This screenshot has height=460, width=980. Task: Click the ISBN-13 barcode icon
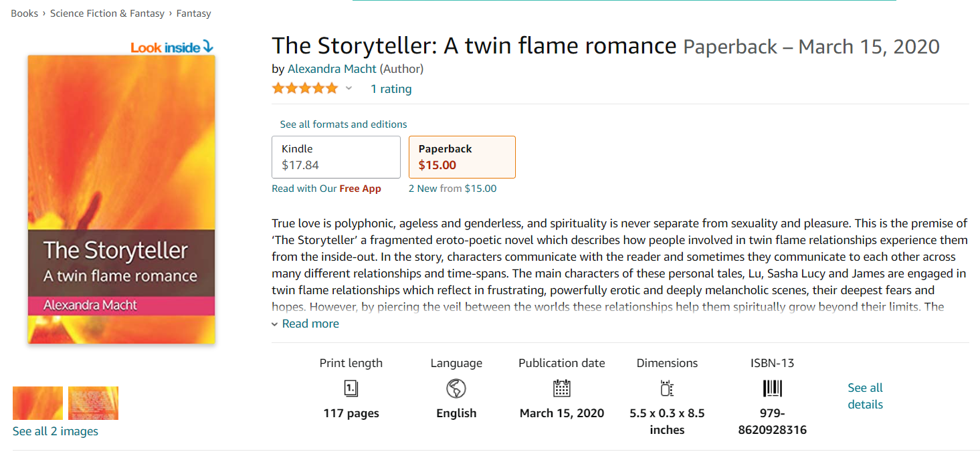coord(772,388)
